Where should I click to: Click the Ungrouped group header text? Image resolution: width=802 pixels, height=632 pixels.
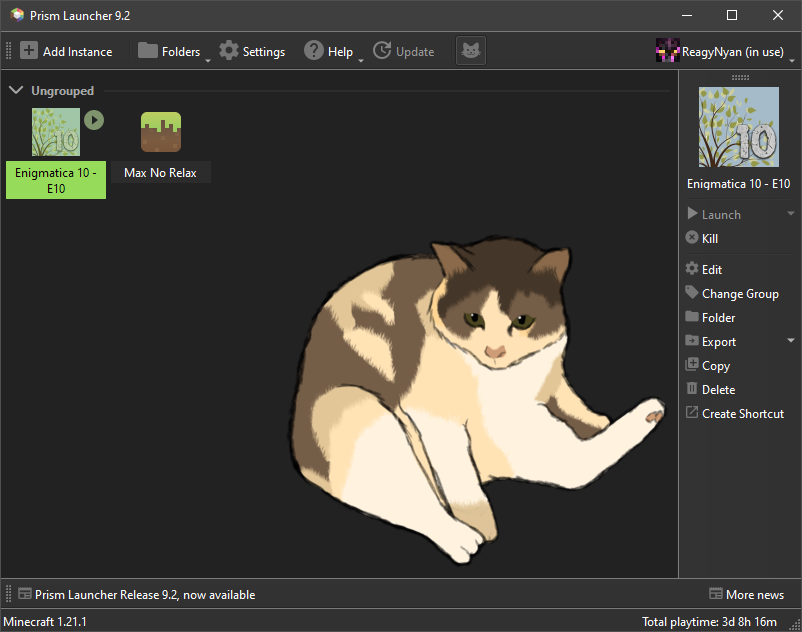[62, 91]
